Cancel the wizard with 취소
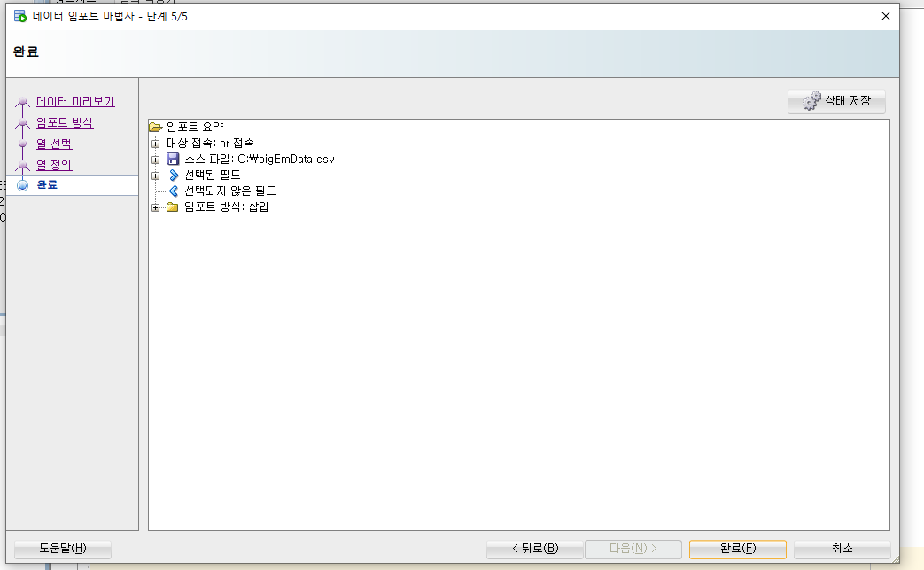Viewport: 924px width, 570px height. [842, 549]
